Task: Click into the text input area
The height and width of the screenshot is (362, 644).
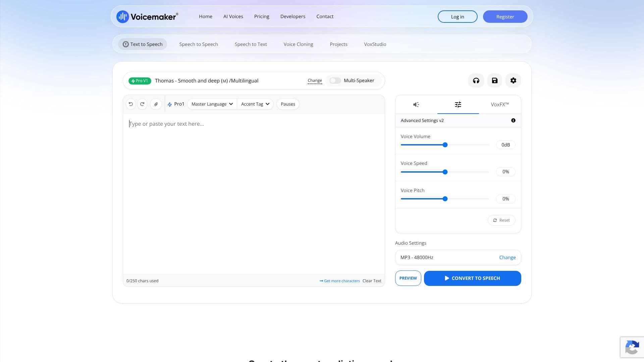Action: (254, 194)
